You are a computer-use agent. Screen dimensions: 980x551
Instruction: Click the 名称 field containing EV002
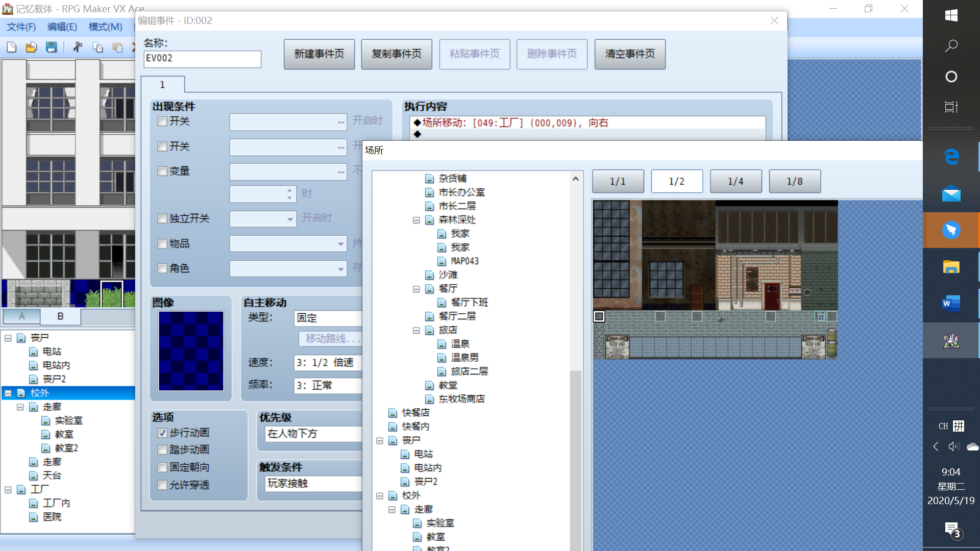click(x=203, y=59)
